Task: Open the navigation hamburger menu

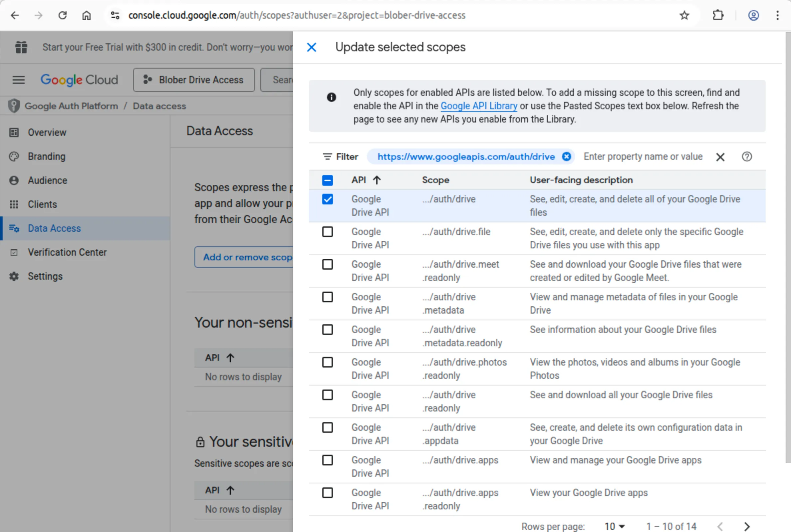Action: point(18,80)
